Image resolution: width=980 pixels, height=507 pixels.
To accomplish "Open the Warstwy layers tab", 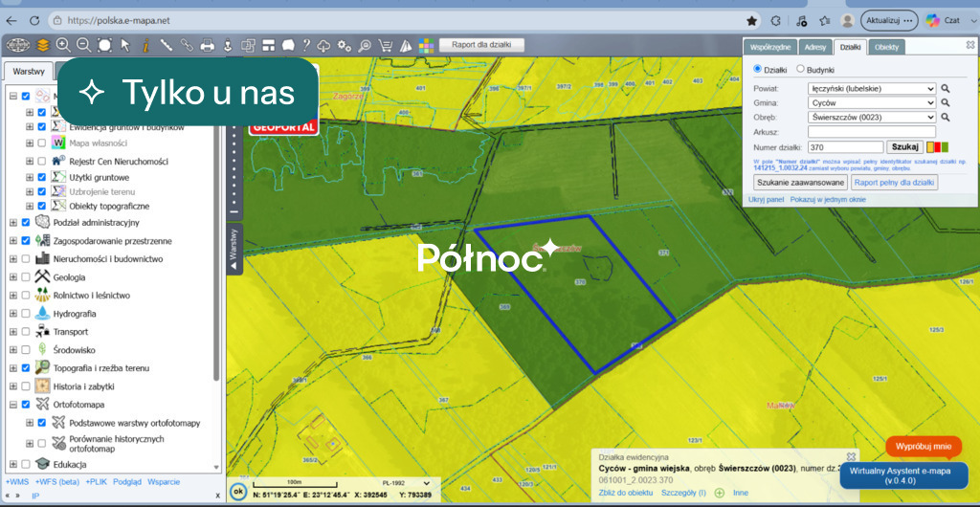I will (28, 71).
